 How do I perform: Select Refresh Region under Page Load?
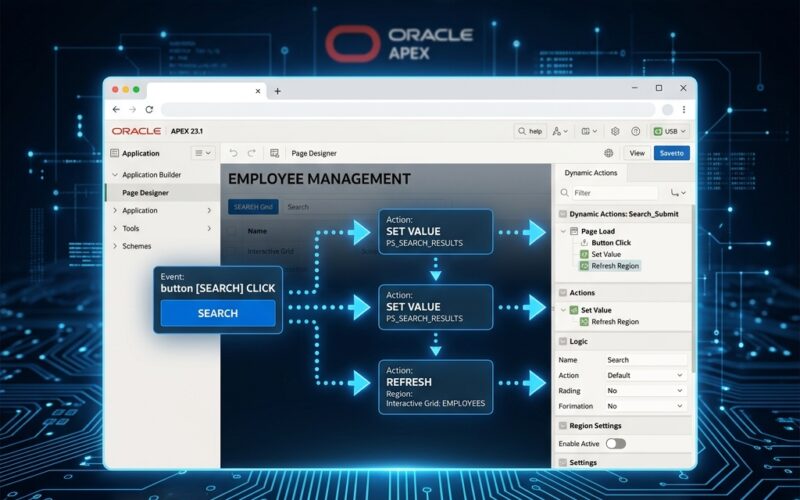click(x=615, y=266)
